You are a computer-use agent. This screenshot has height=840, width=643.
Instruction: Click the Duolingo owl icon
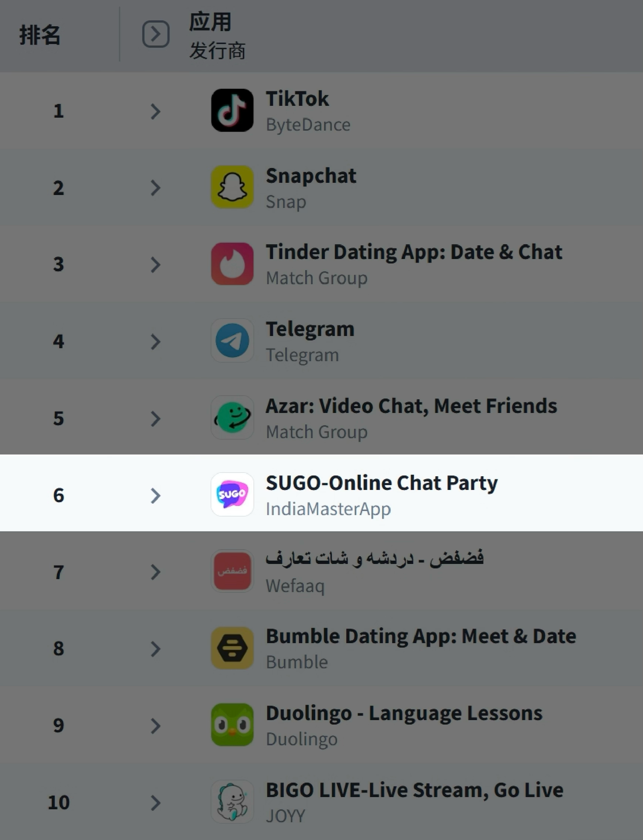232,725
